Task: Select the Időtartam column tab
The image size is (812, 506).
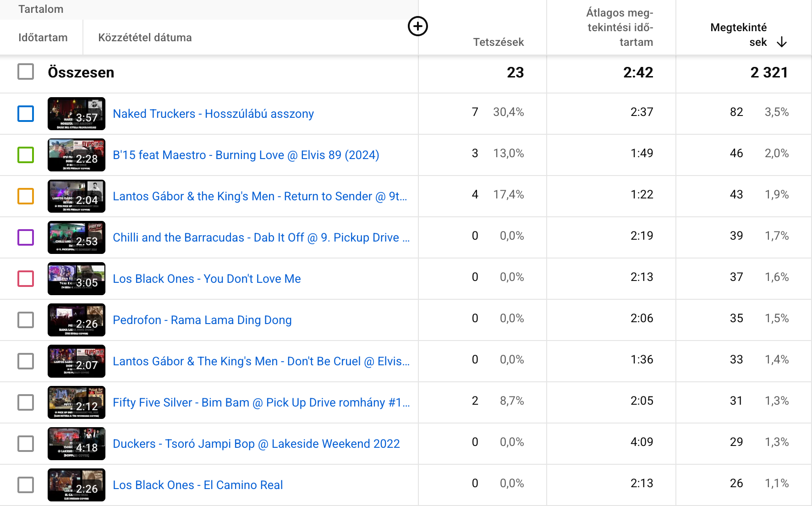Action: 43,38
